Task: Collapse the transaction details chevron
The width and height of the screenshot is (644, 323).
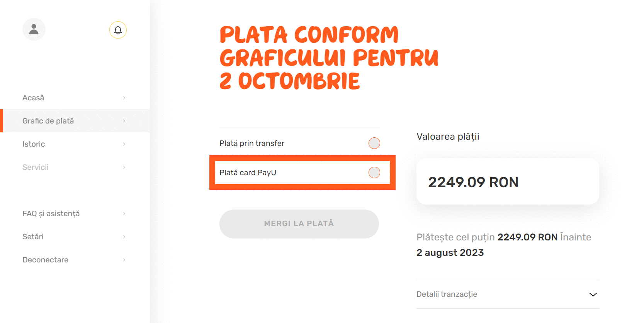Action: click(x=593, y=294)
